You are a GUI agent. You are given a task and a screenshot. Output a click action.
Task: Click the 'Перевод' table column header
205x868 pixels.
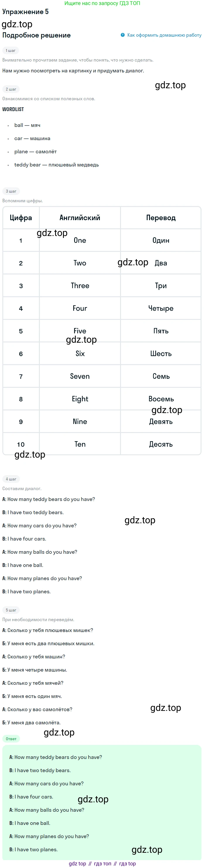pyautogui.click(x=161, y=218)
